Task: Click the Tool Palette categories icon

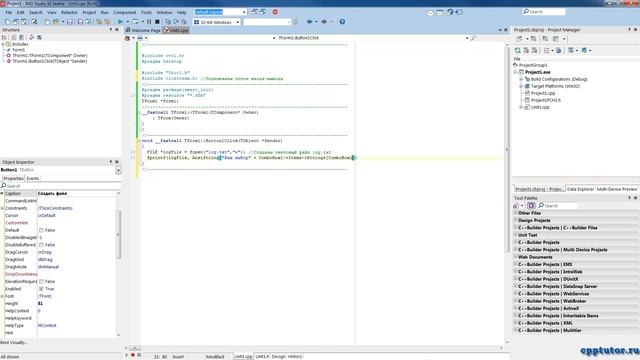Action: point(516,206)
